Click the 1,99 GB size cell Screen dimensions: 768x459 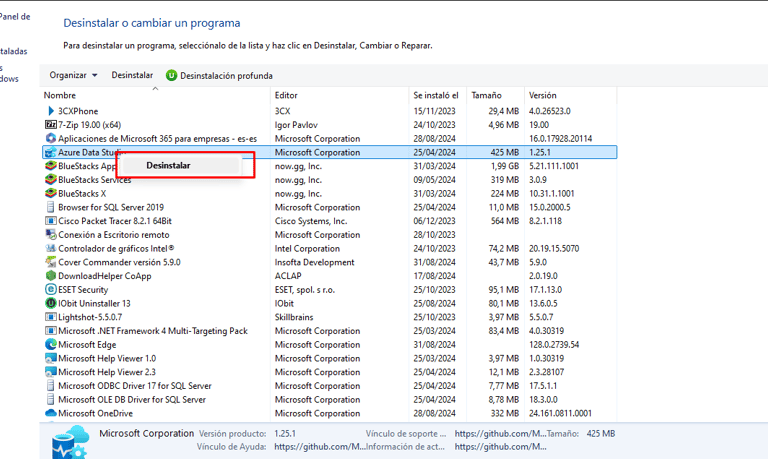504,166
